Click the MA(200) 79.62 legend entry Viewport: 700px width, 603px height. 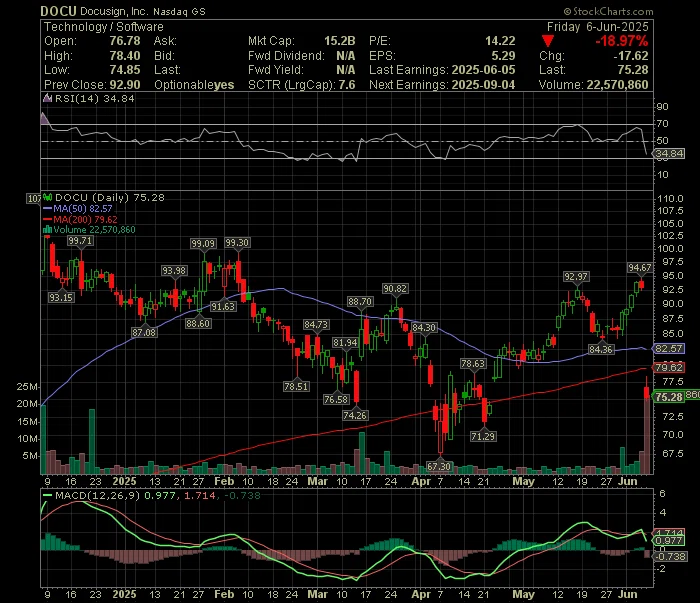85,219
